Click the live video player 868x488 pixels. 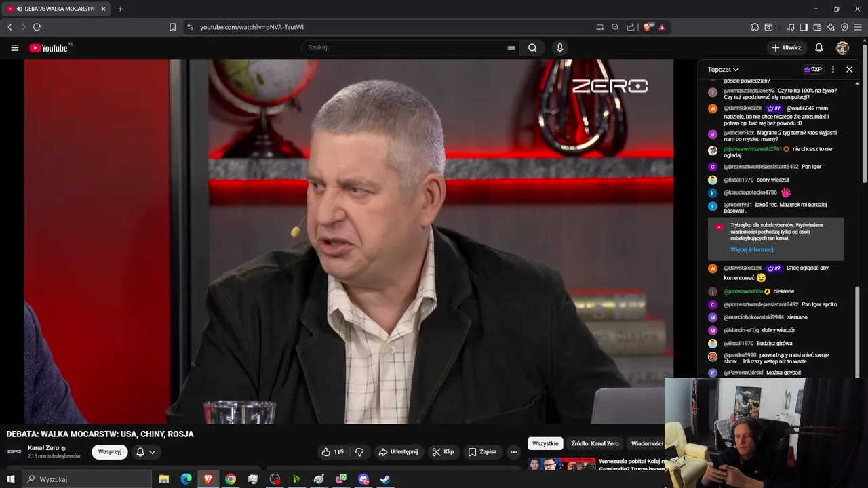349,241
